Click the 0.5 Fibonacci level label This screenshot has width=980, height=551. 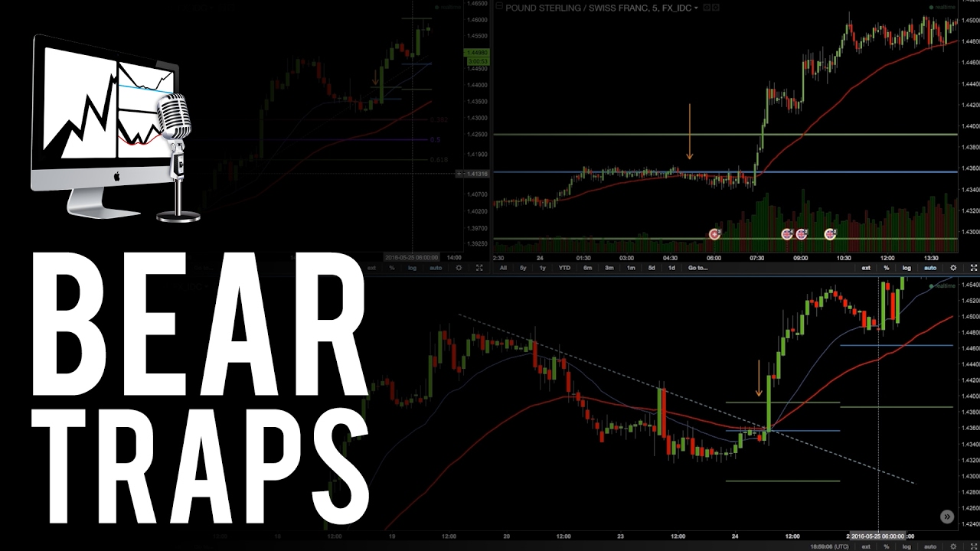435,140
